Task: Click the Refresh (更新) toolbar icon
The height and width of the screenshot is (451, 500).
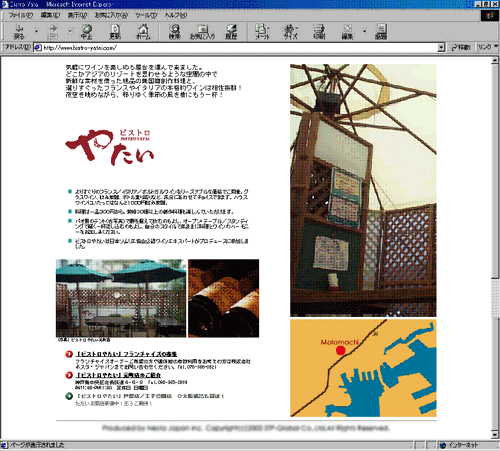Action: point(115,32)
